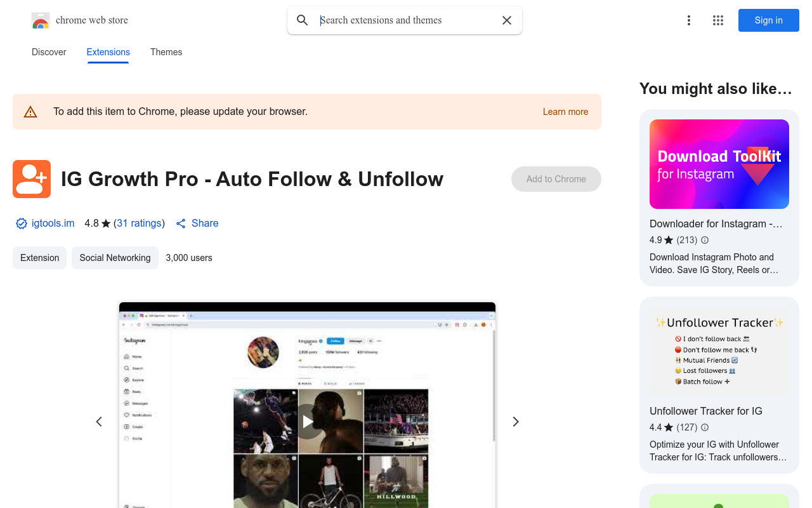The width and height of the screenshot is (812, 508).
Task: Click the Share icon
Action: 181,224
